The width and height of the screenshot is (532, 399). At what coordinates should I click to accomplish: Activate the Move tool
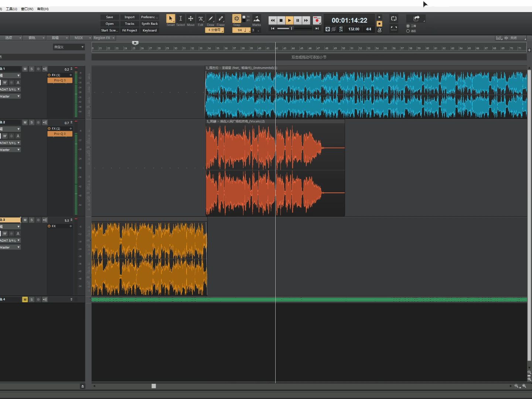click(x=191, y=18)
